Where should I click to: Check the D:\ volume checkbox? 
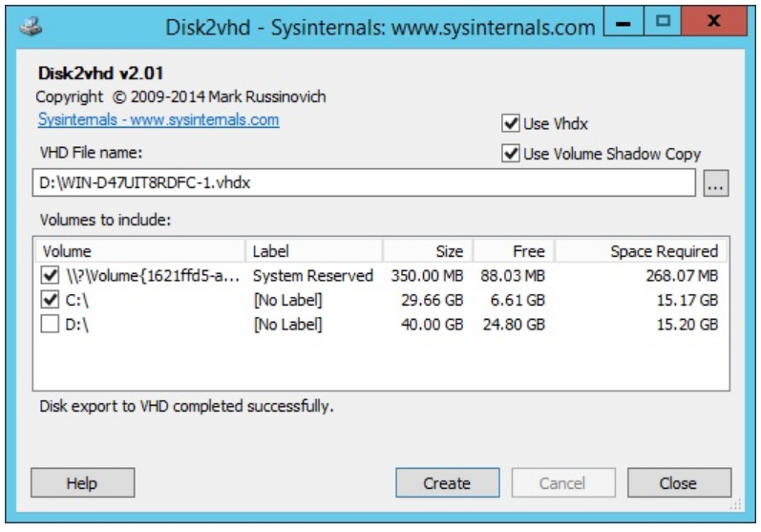click(51, 325)
